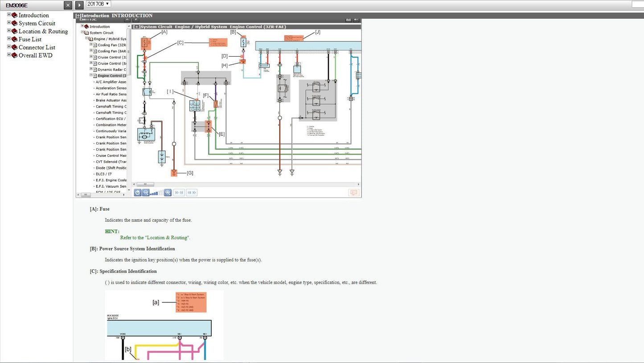This screenshot has width=644, height=363.
Task: Click the System Circuit book icon in sidebar
Action: pos(14,23)
